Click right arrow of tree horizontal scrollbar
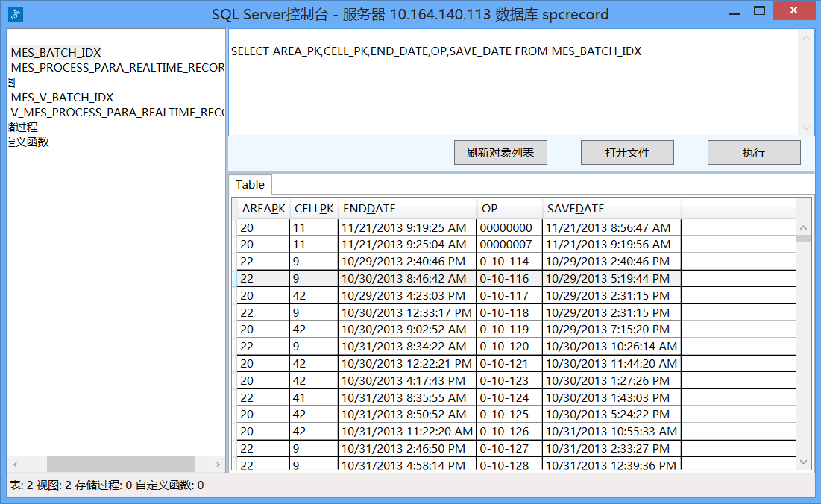 [217, 464]
